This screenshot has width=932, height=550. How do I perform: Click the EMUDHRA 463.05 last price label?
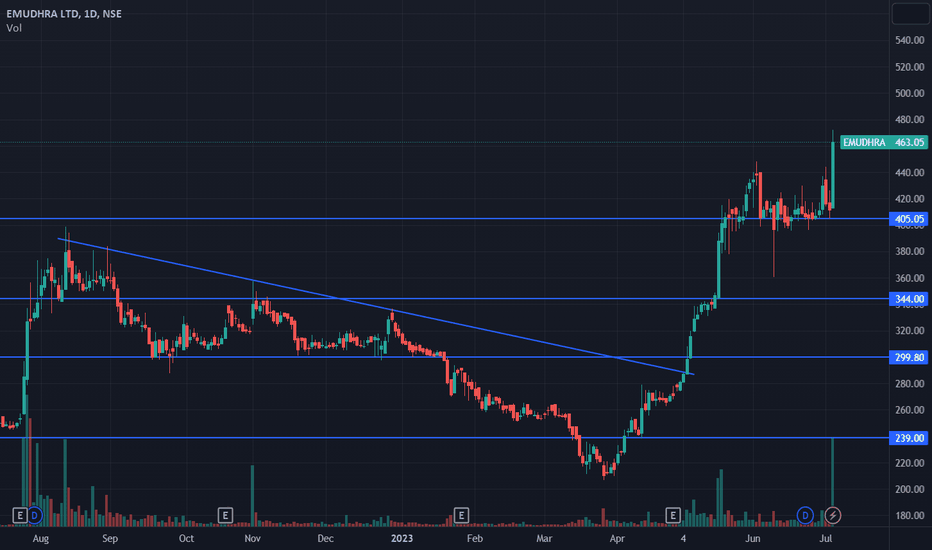click(884, 142)
